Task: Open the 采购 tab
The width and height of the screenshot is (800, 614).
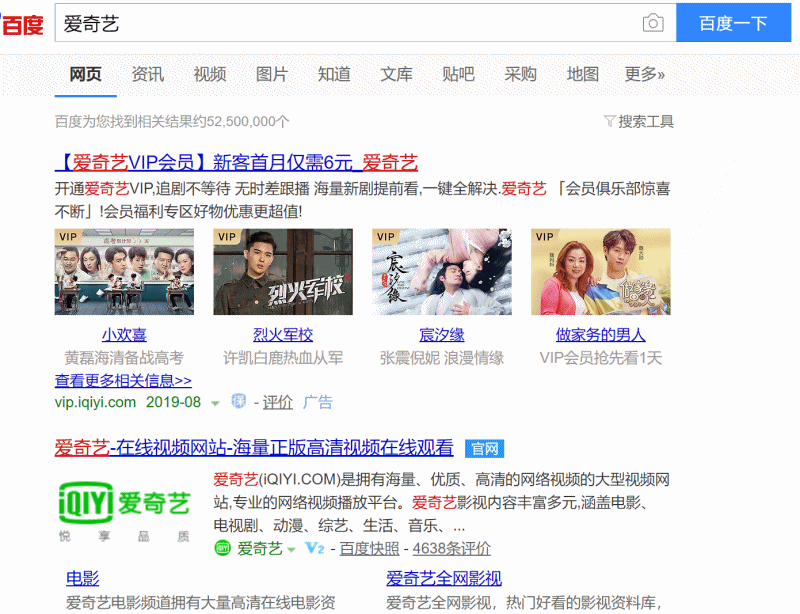Action: (520, 74)
